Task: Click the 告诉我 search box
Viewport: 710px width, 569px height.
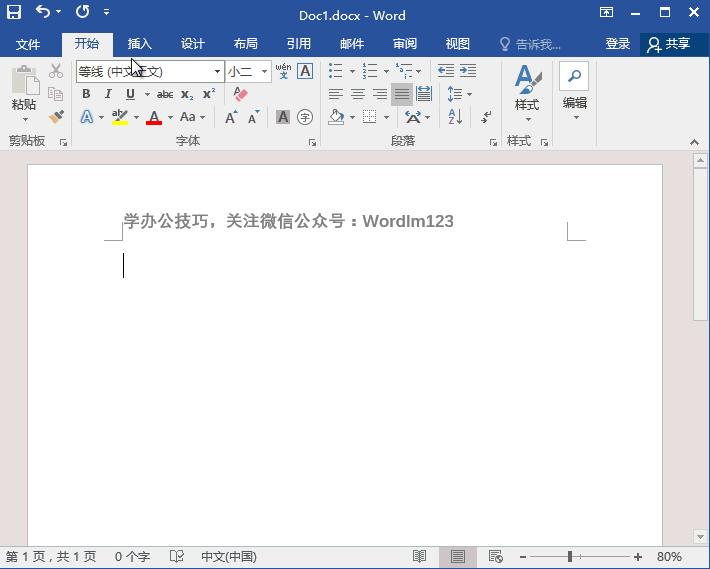Action: point(531,44)
